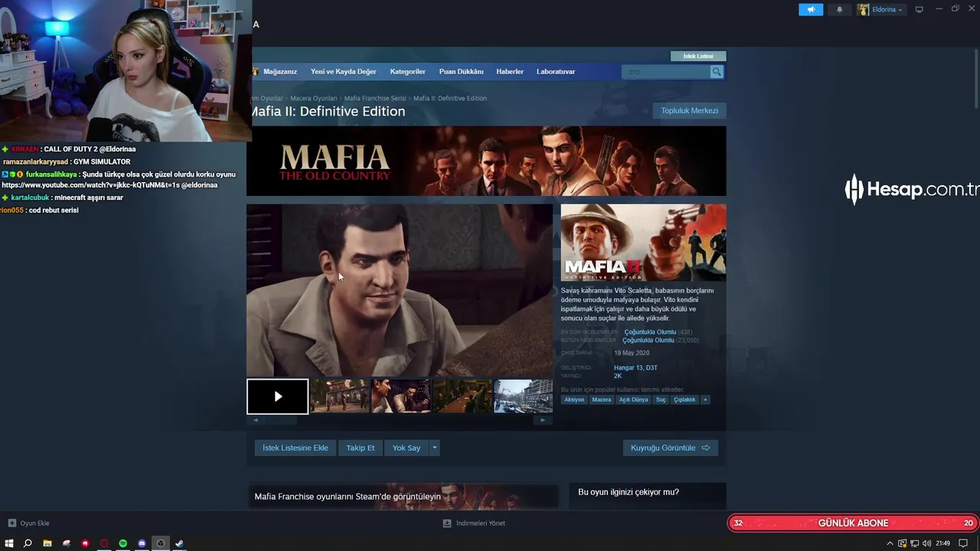Screen dimensions: 980x551
Task: Open the Yeni ve Kayda Değer tab
Action: pos(343,71)
